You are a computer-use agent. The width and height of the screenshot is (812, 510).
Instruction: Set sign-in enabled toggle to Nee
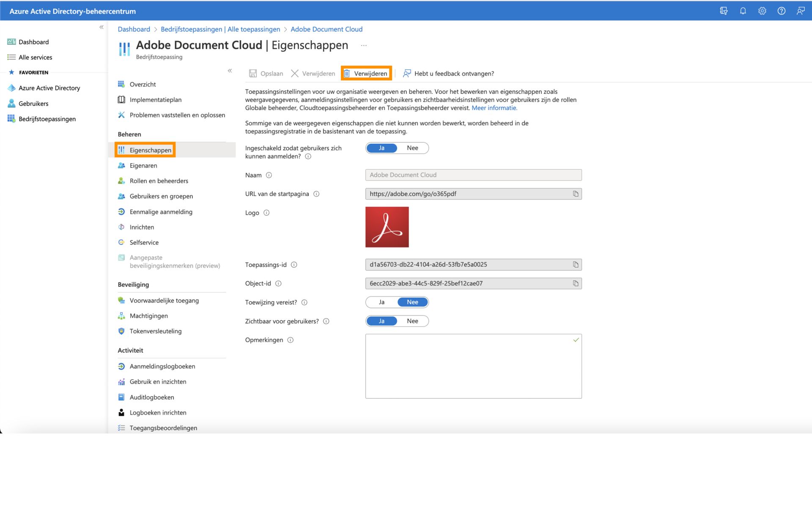pyautogui.click(x=412, y=148)
